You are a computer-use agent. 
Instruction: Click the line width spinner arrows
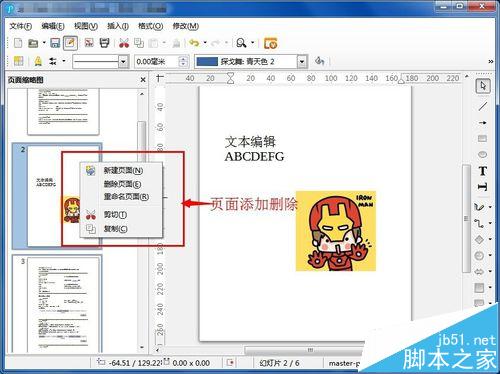(x=183, y=62)
